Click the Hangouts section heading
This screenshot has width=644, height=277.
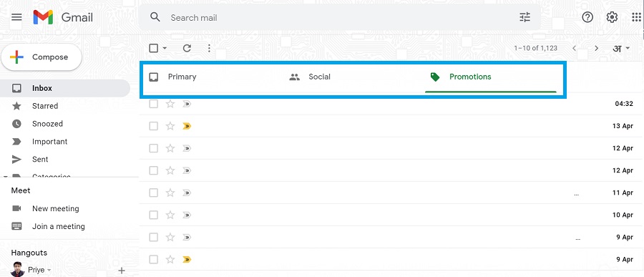click(x=29, y=253)
